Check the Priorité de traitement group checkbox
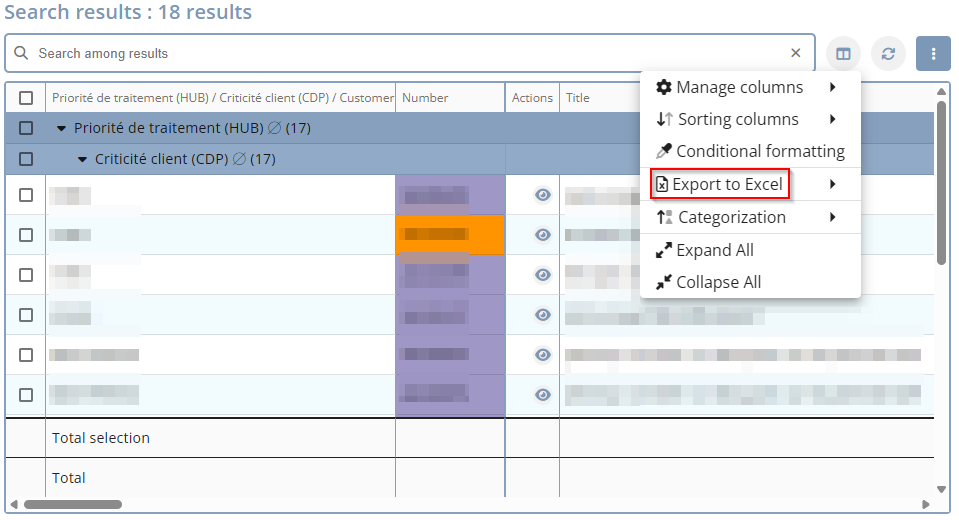959x520 pixels. click(26, 128)
